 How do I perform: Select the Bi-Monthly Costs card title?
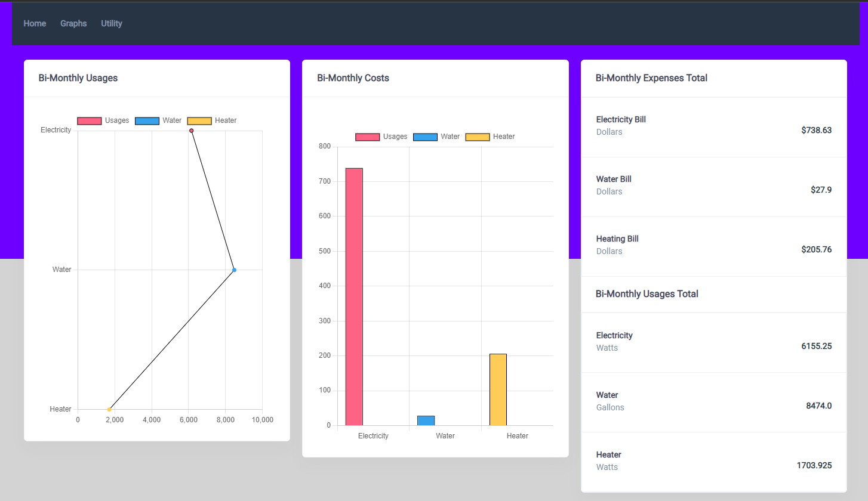click(353, 78)
